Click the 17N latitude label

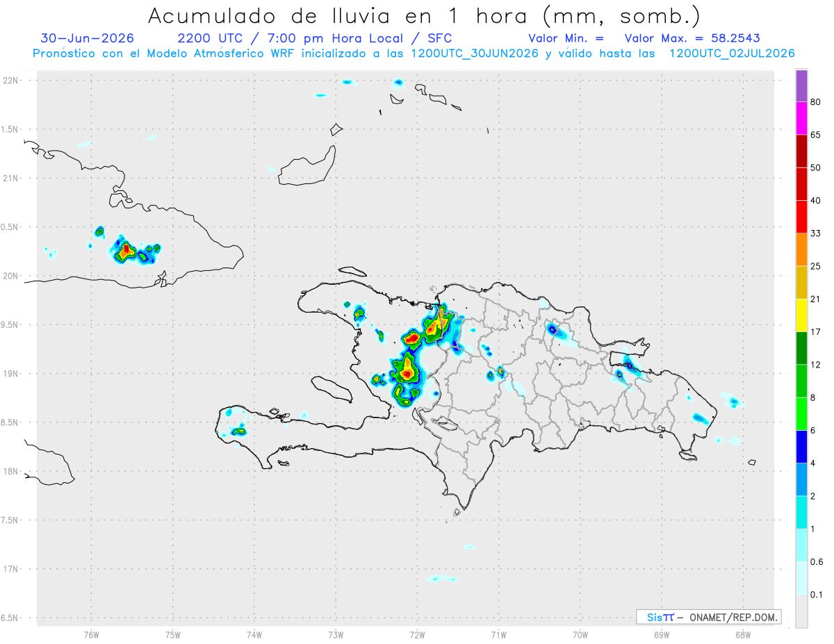tap(11, 569)
